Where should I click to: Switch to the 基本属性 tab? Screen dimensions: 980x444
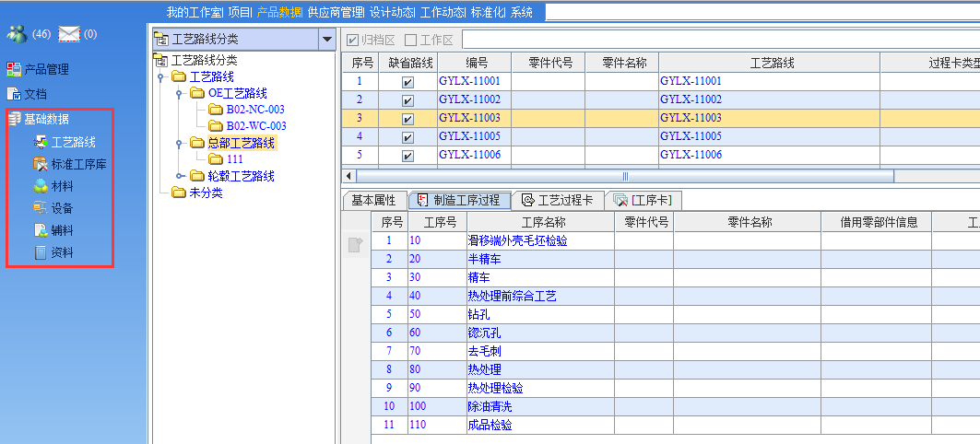(373, 201)
